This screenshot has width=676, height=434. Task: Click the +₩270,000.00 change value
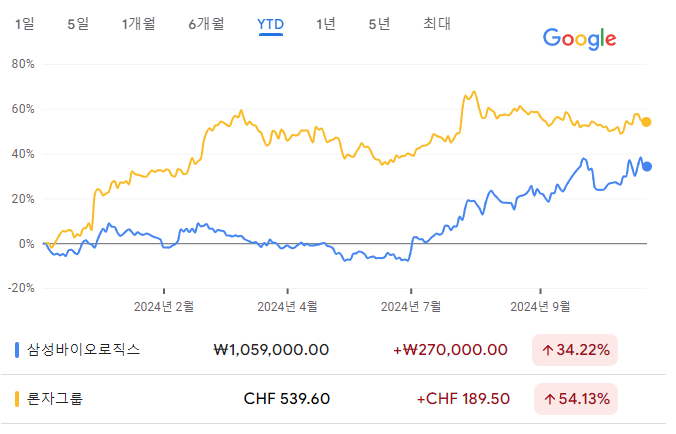(450, 350)
